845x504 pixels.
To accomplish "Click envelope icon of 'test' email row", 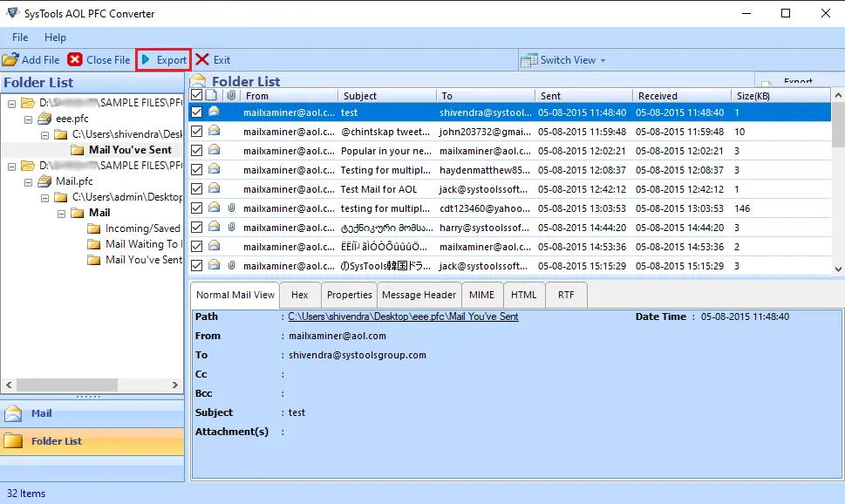I will pos(214,112).
